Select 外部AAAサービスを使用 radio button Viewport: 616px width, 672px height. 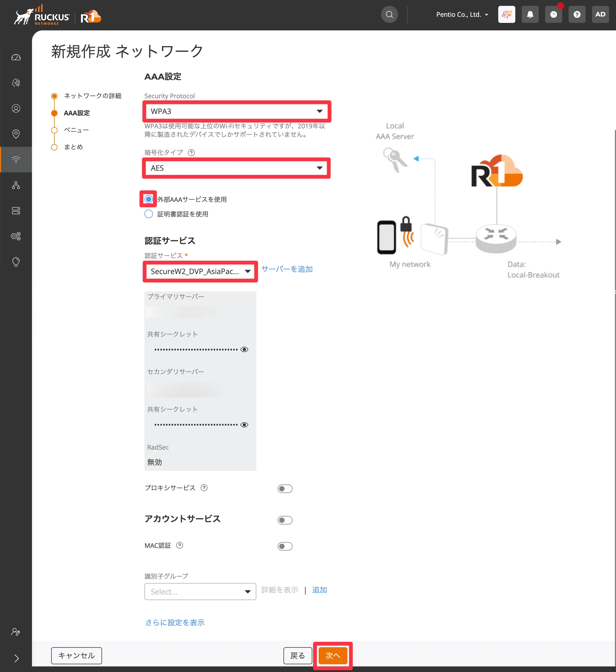148,199
